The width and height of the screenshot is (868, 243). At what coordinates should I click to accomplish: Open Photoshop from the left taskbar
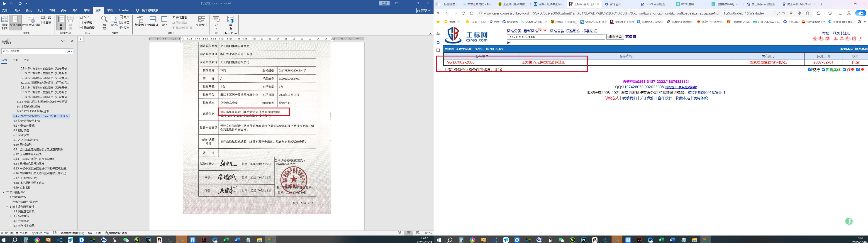pos(148,240)
